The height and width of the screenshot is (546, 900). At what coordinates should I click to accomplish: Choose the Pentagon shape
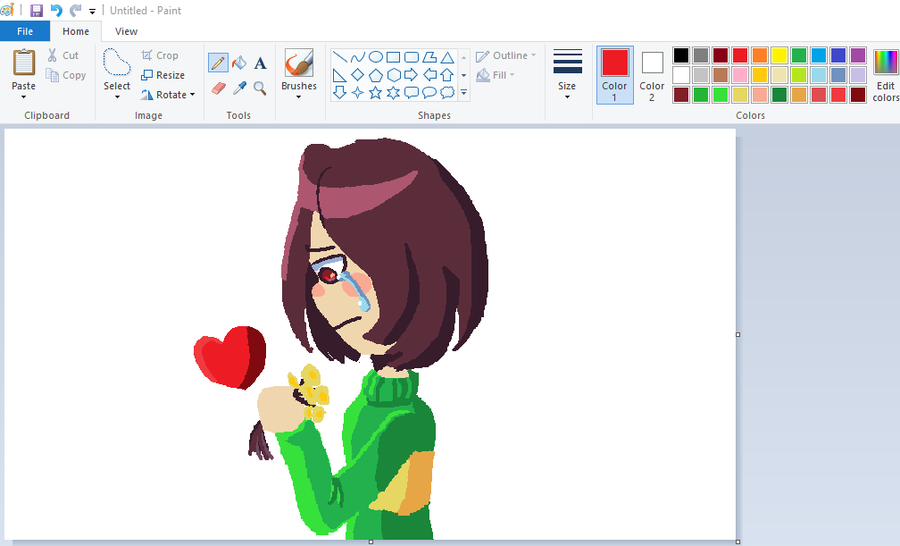click(375, 75)
